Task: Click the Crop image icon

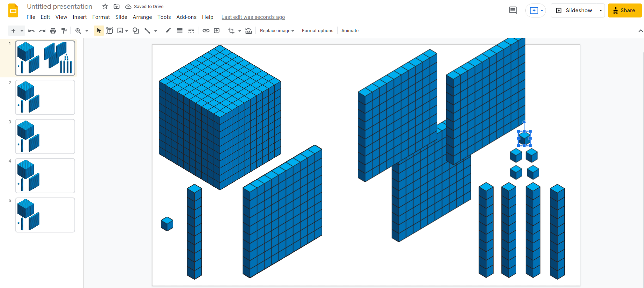Action: (x=231, y=31)
